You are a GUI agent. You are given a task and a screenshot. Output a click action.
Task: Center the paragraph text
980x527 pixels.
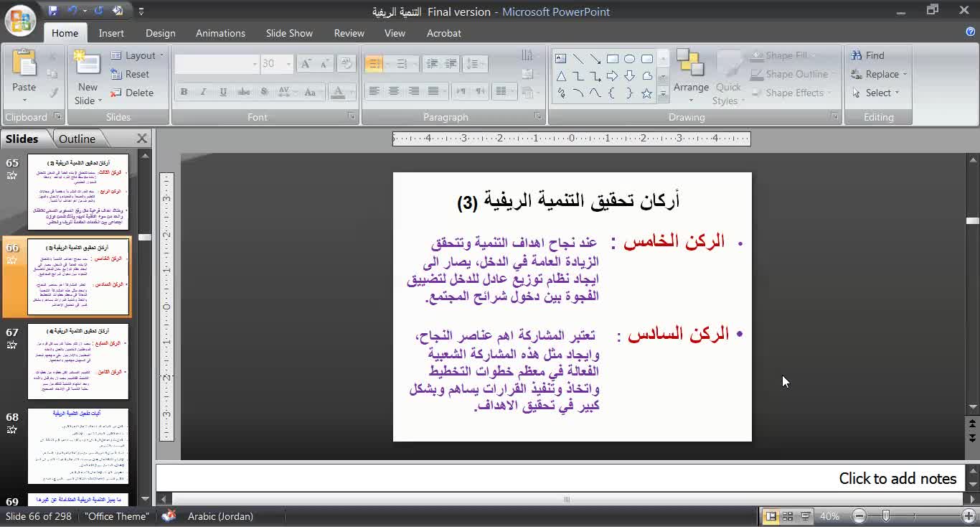click(x=394, y=91)
